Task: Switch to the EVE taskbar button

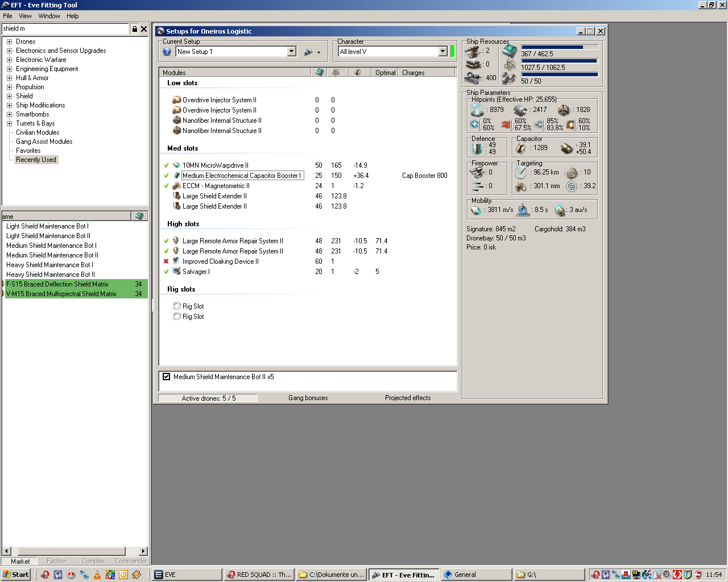Action: [187, 575]
